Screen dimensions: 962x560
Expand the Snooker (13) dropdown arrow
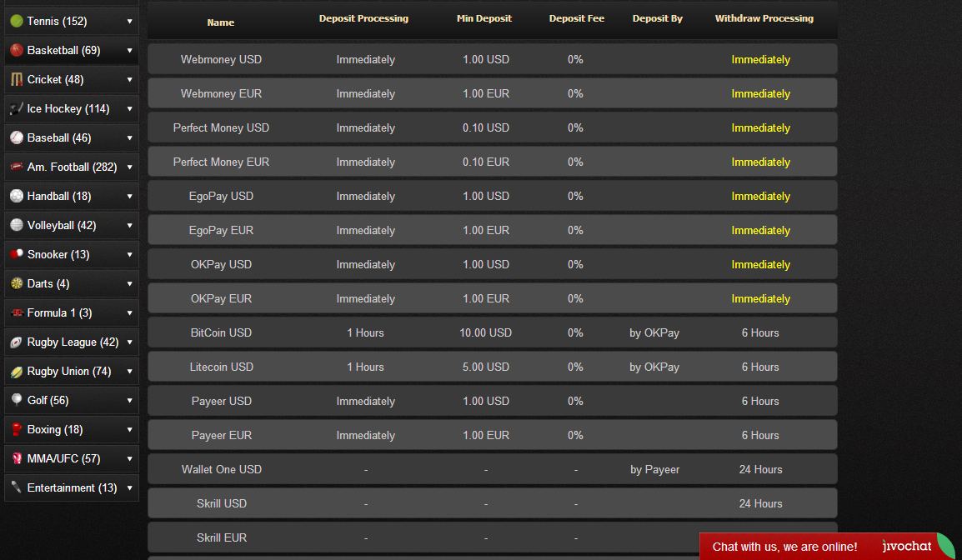pyautogui.click(x=129, y=254)
